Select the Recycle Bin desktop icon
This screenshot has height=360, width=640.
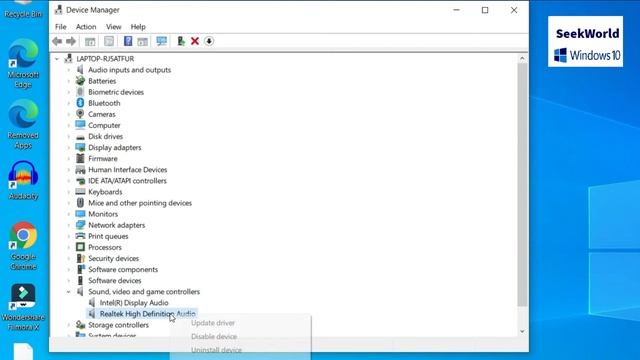(x=23, y=9)
